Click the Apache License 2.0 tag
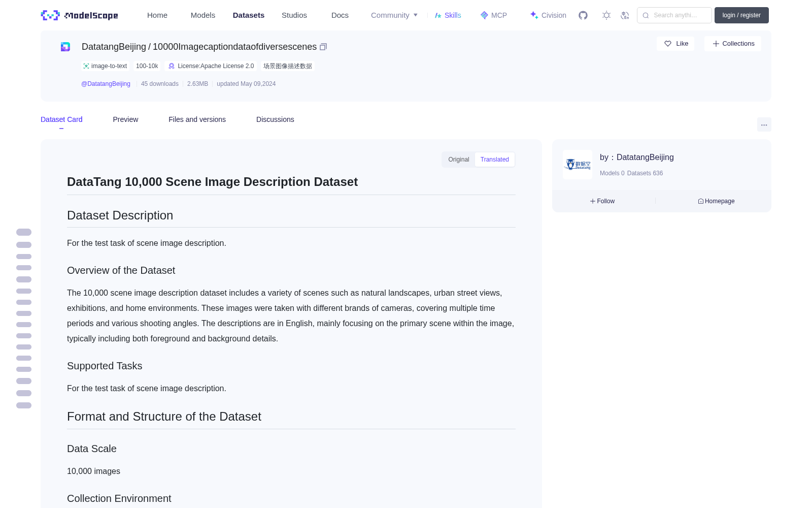Screen dimensions: 812x508 (211, 66)
